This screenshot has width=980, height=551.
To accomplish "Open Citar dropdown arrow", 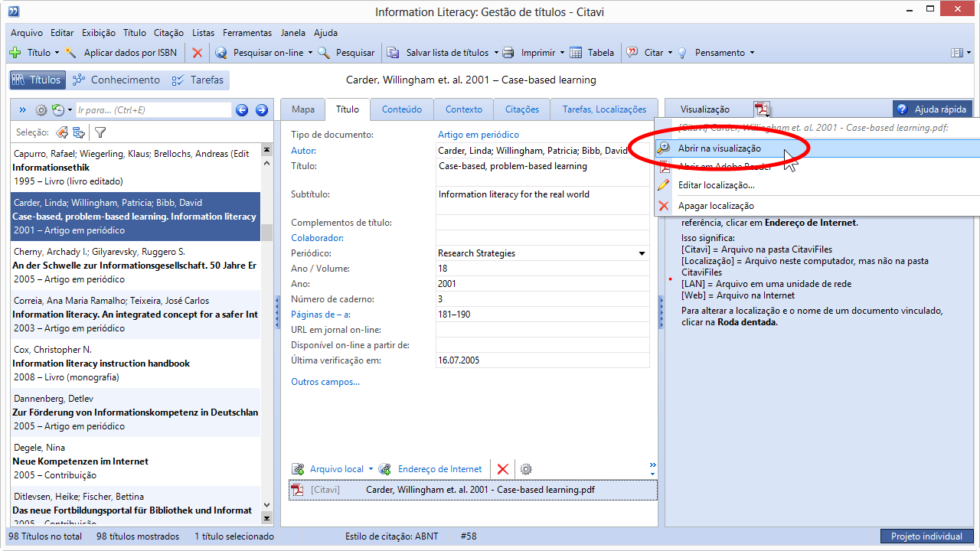I will point(670,53).
